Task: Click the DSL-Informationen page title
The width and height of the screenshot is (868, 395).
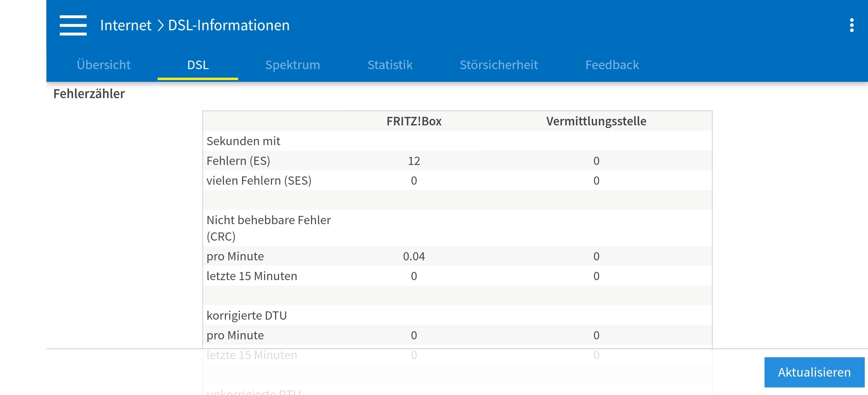Action: (229, 25)
